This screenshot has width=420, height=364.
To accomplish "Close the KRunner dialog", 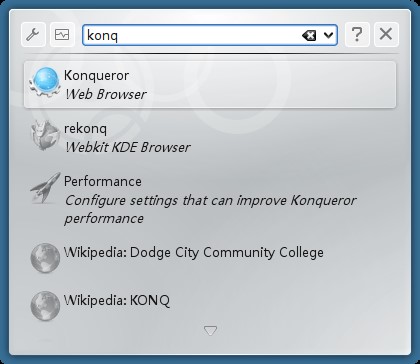I will (386, 34).
